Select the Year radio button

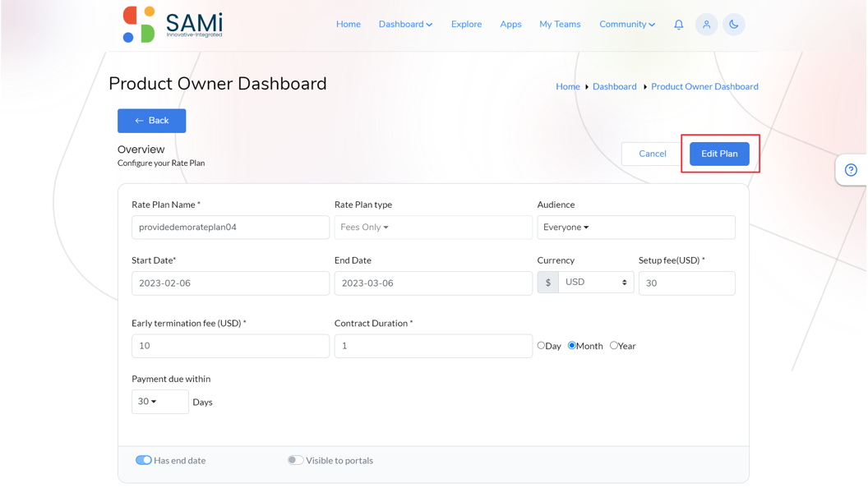coord(613,345)
